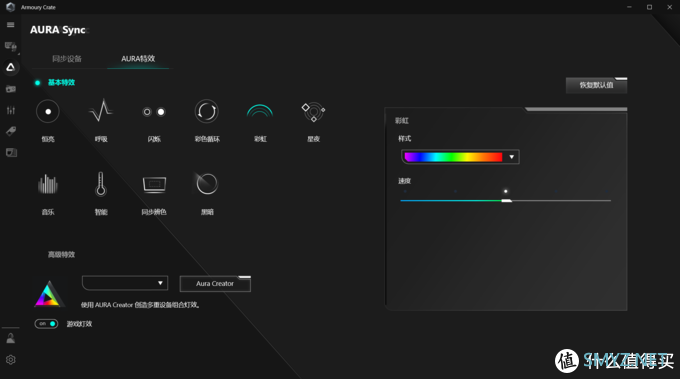Open the game library sidebar icon

click(10, 89)
